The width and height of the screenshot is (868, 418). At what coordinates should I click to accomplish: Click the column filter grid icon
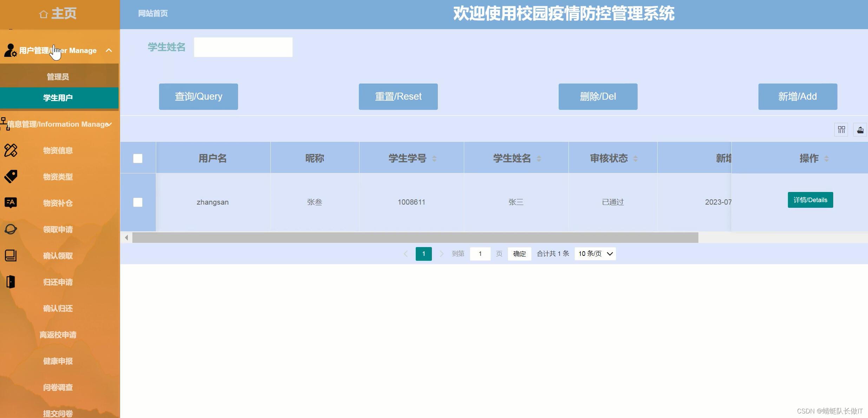[x=841, y=130]
